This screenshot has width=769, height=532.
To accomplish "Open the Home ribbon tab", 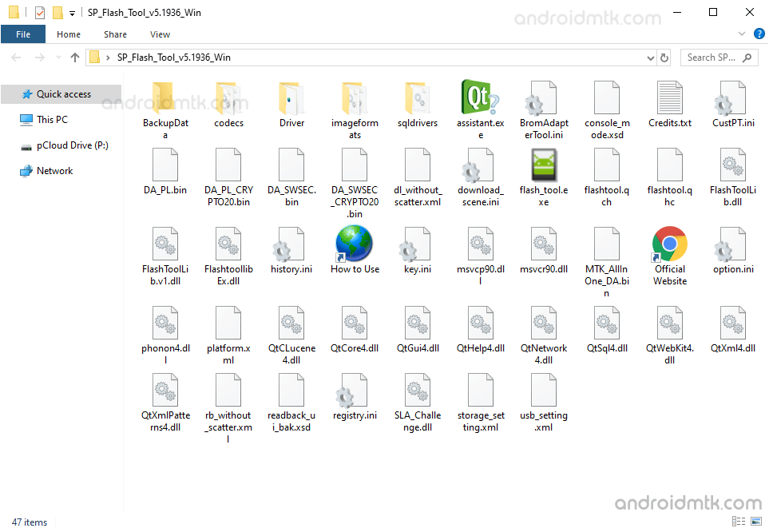I will [x=69, y=34].
